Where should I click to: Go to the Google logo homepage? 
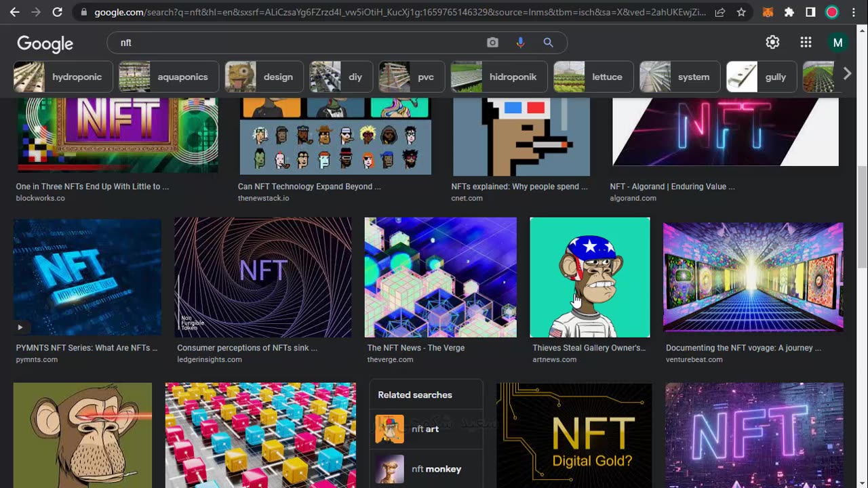pyautogui.click(x=45, y=43)
